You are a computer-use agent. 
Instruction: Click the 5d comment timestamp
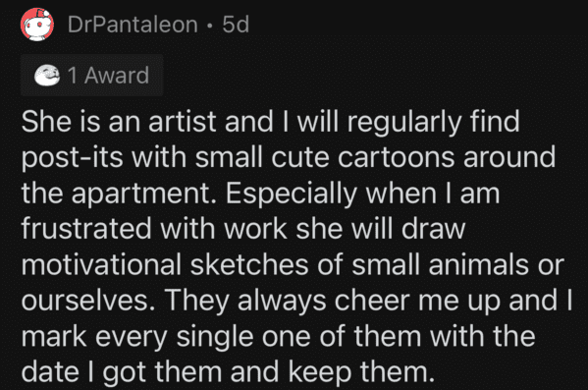[236, 25]
